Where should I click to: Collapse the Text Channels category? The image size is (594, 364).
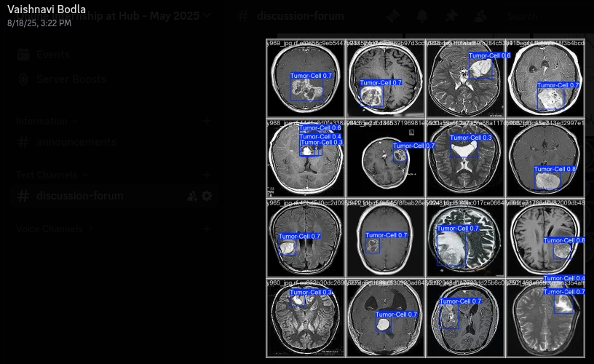coord(47,175)
